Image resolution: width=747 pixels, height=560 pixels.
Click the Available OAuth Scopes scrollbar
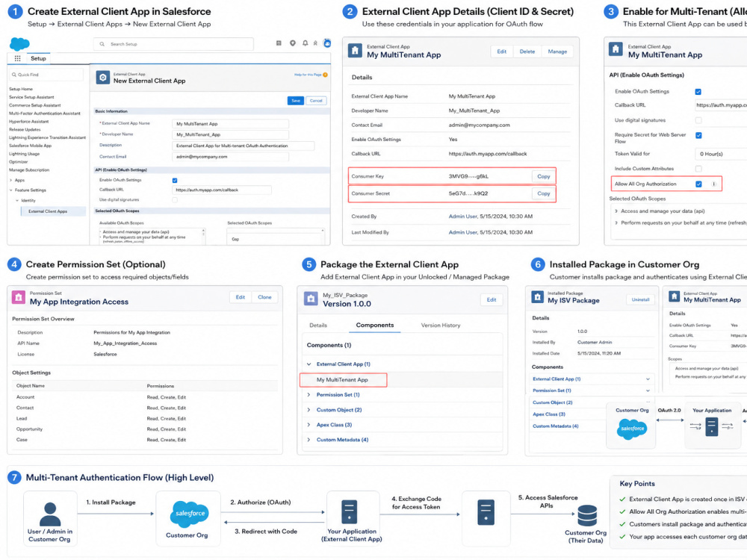pos(203,237)
